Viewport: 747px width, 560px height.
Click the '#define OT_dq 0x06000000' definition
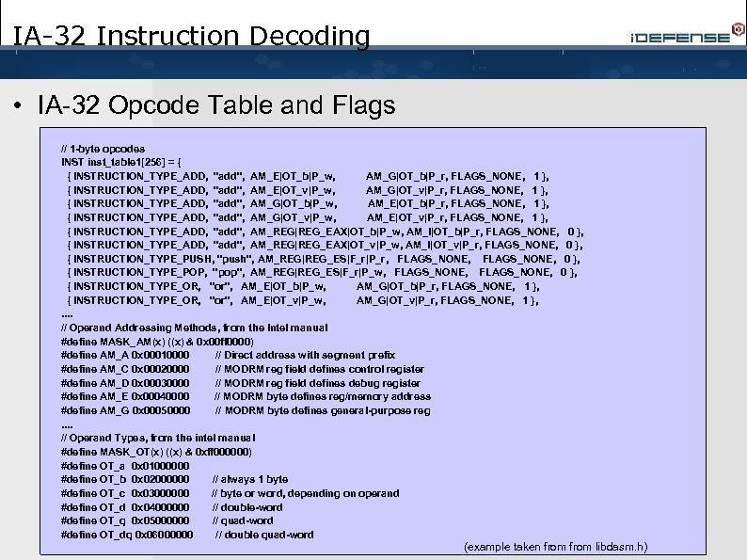click(127, 535)
